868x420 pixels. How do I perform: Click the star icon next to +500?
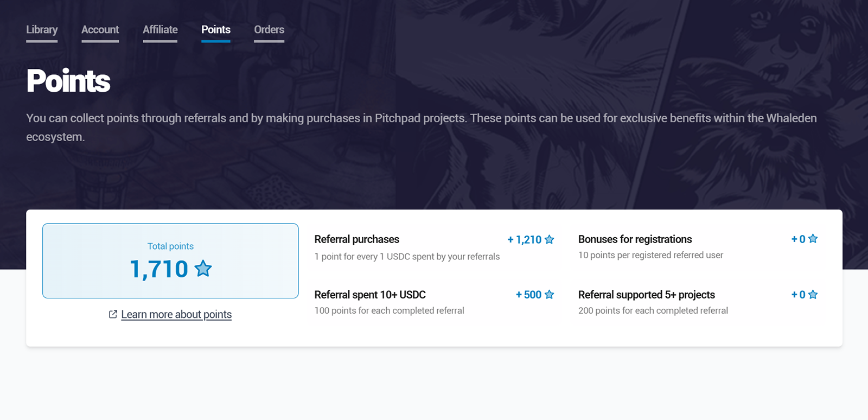tap(549, 295)
